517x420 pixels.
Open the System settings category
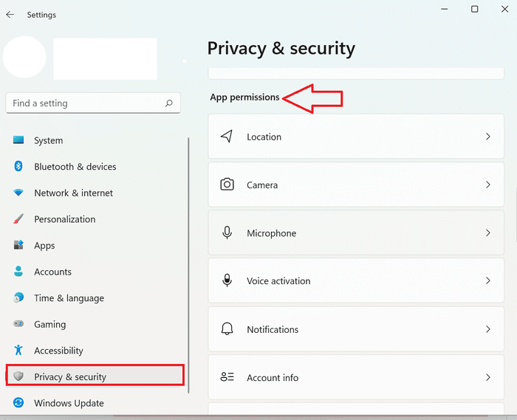(x=95, y=140)
